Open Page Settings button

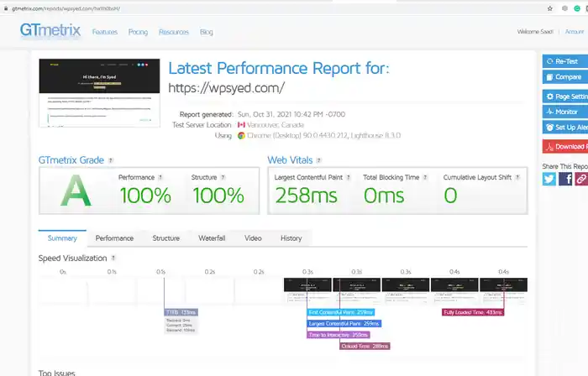(565, 97)
